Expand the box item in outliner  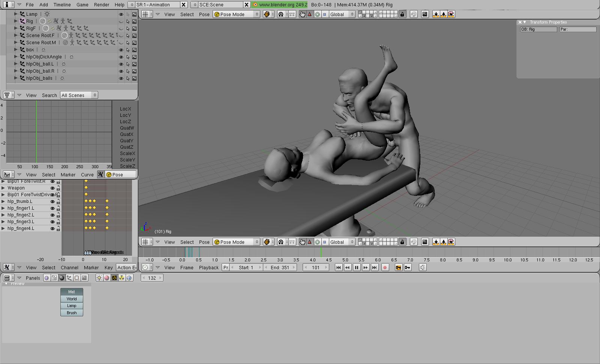click(x=16, y=49)
